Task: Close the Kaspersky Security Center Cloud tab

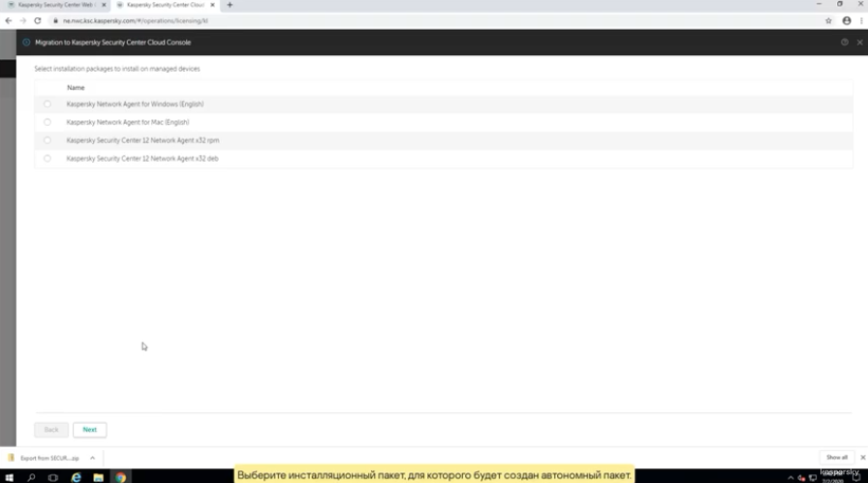Action: 212,5
